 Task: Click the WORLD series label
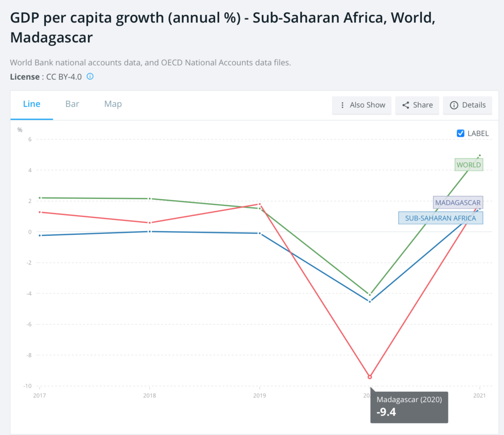469,165
